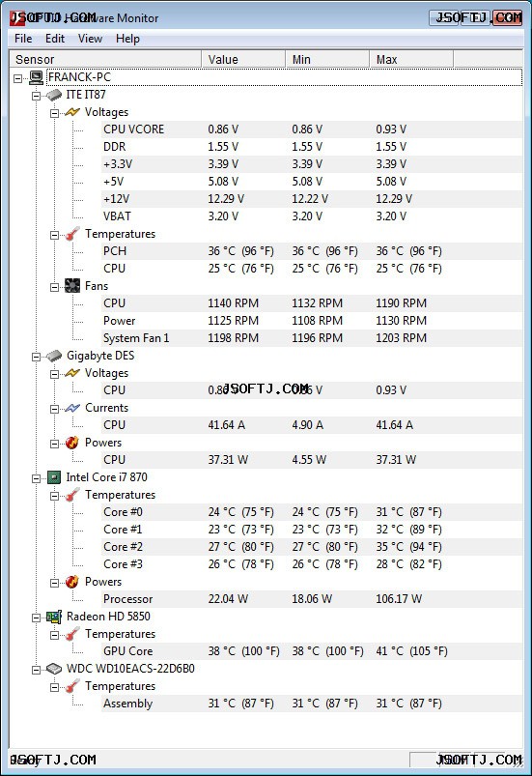Select the System Fan 1 row
Image resolution: width=532 pixels, height=776 pixels.
tap(312, 338)
